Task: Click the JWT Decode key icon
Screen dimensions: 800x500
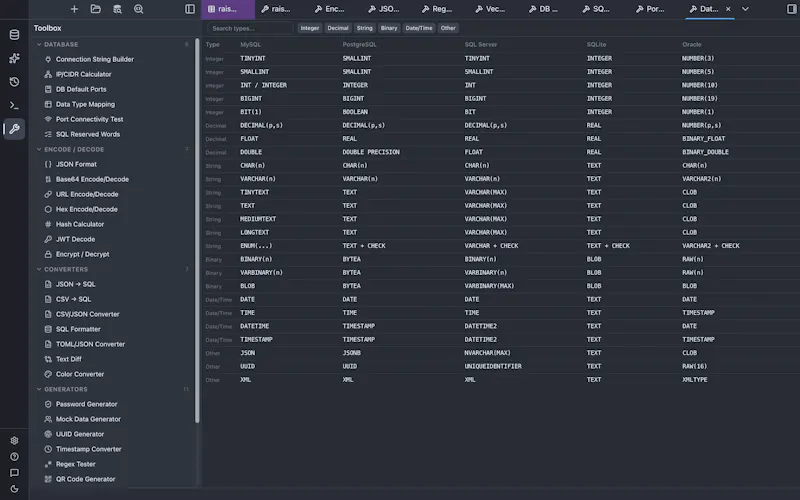Action: [x=48, y=239]
